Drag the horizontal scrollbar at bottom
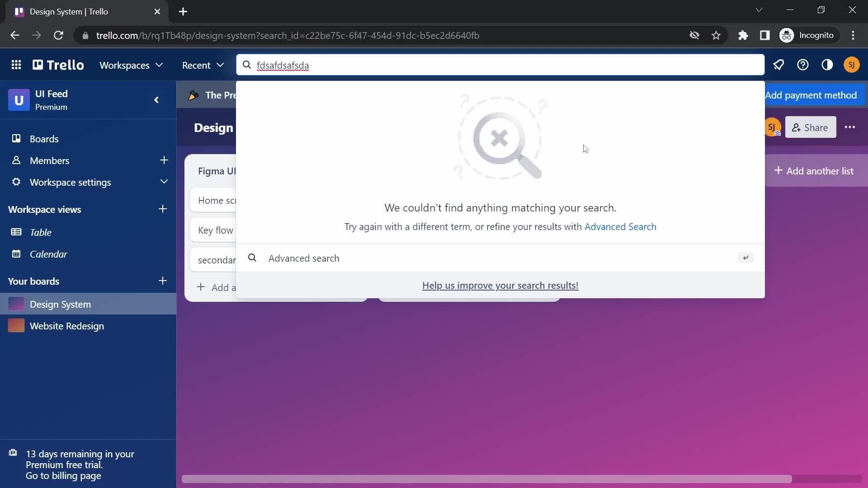Screen dimensions: 868x488 [x=489, y=479]
